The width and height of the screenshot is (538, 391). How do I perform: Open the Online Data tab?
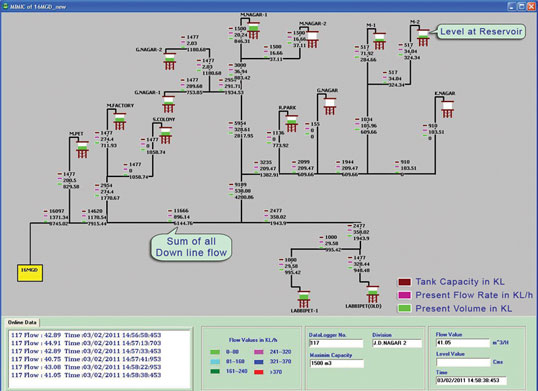tap(22, 322)
